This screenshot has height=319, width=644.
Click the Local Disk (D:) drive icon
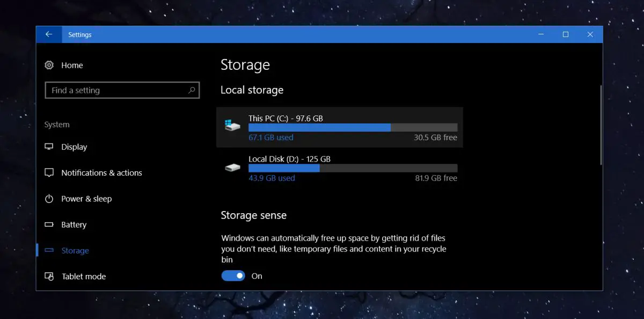pyautogui.click(x=232, y=168)
